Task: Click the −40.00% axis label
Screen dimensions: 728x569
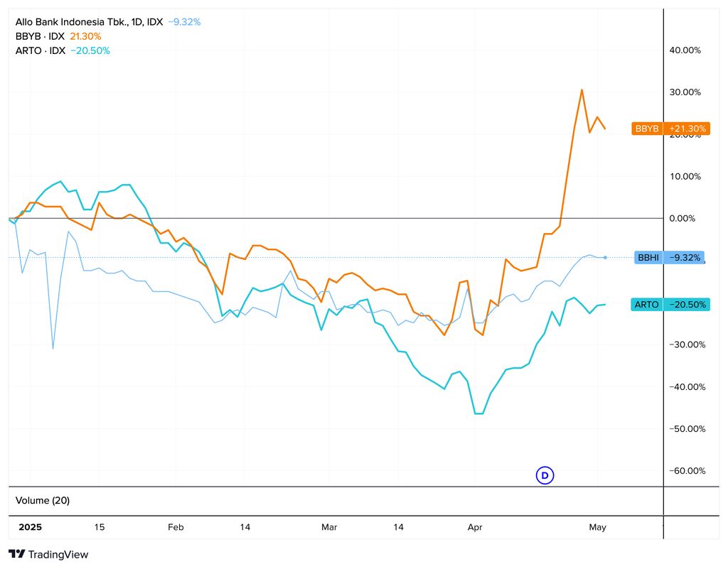Action: [x=687, y=386]
